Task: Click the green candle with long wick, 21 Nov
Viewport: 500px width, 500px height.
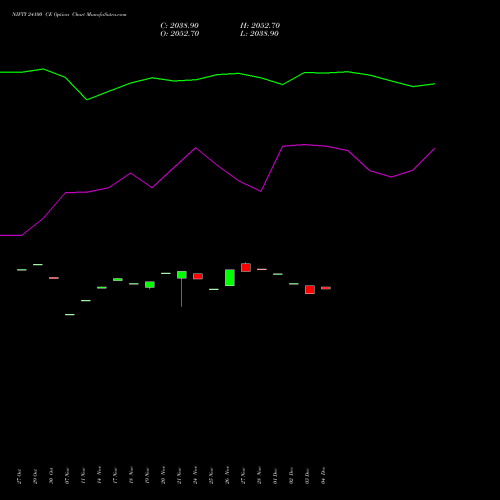Action: point(182,275)
